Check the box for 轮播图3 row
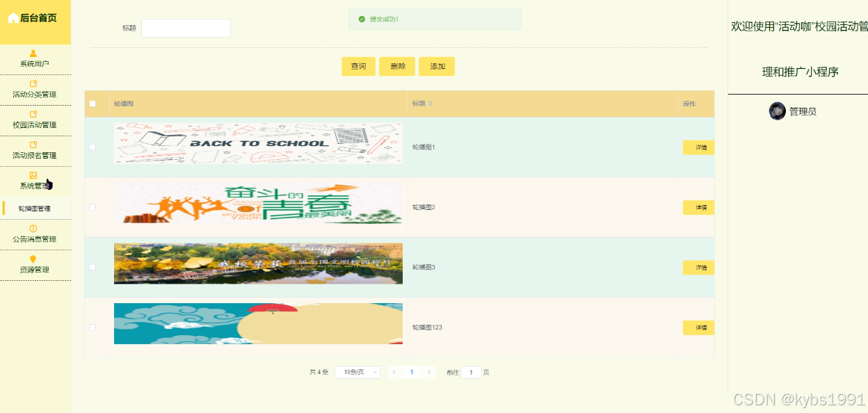The width and height of the screenshot is (868, 413). [93, 267]
